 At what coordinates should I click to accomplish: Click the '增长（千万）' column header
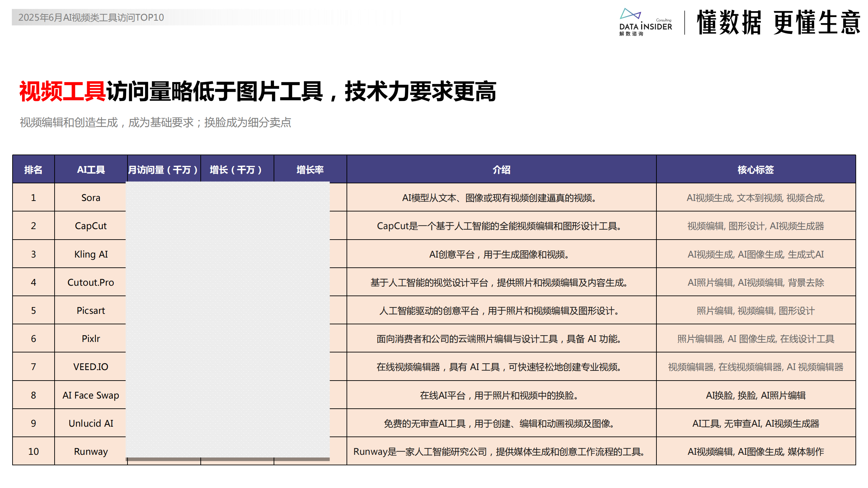(237, 169)
